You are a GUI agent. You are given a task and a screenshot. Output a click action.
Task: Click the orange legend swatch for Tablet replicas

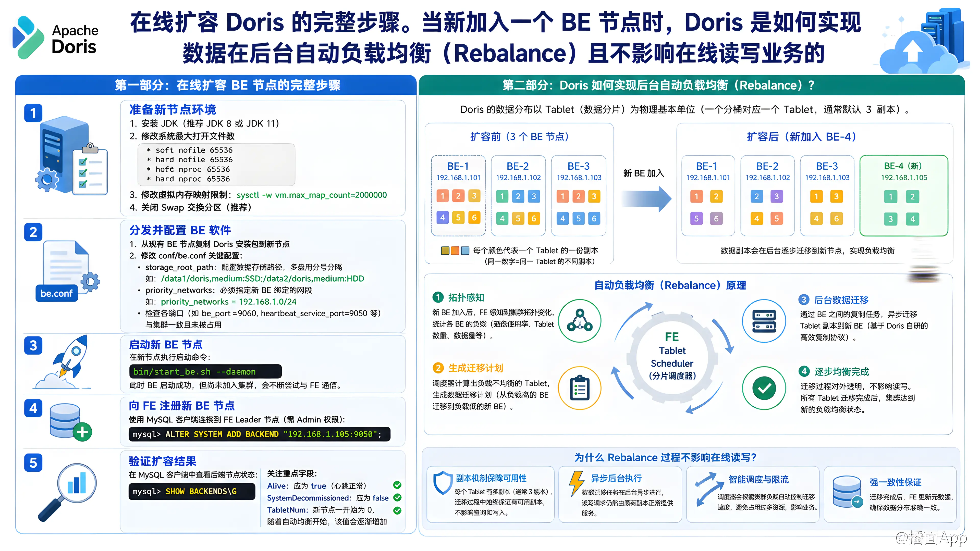[x=455, y=251]
